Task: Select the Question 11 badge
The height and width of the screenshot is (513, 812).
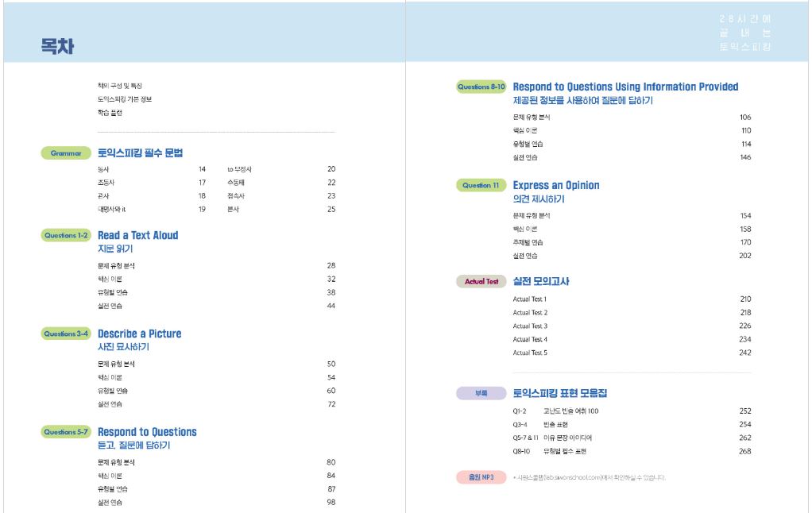Action: (x=481, y=186)
